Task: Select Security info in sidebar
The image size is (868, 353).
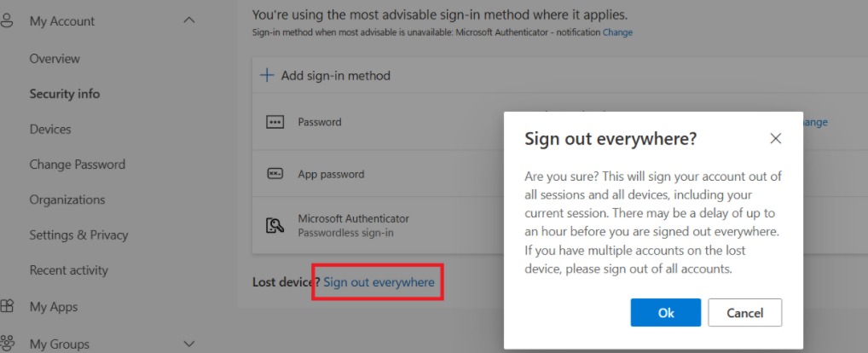Action: (x=65, y=94)
